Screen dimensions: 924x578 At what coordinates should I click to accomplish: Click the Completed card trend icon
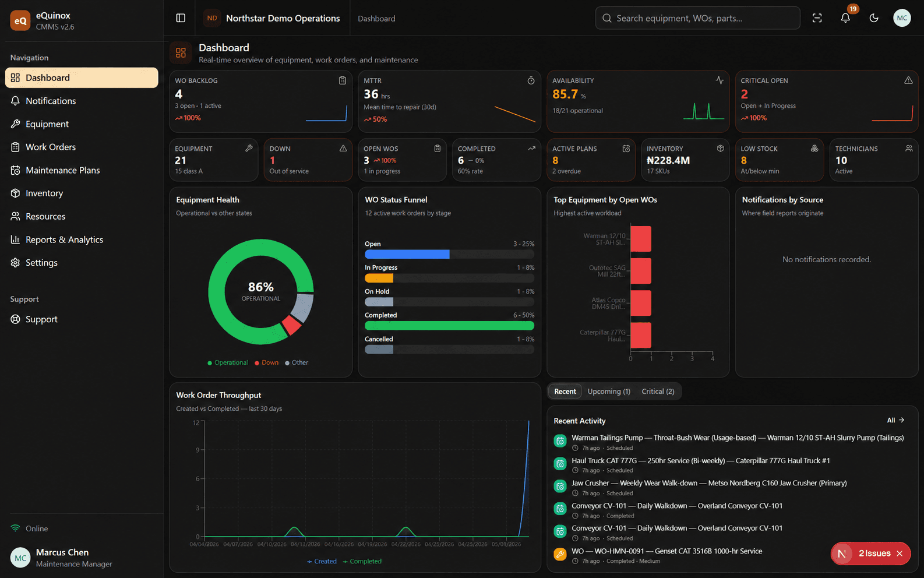point(532,149)
